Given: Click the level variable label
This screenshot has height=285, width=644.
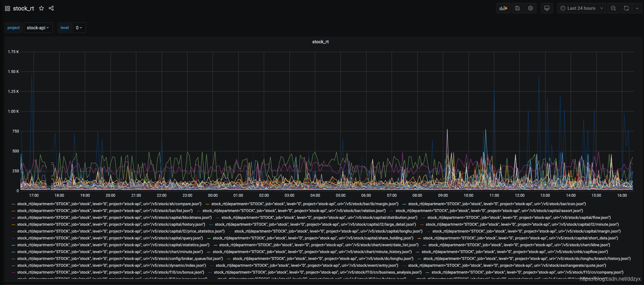Looking at the screenshot, I should point(65,28).
